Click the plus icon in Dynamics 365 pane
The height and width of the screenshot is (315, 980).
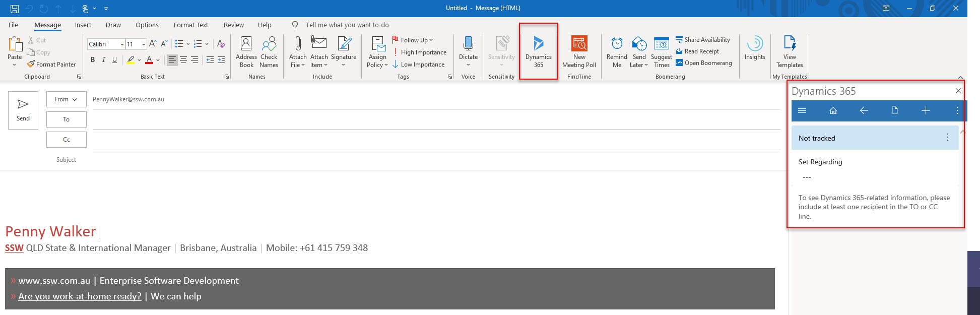point(926,111)
